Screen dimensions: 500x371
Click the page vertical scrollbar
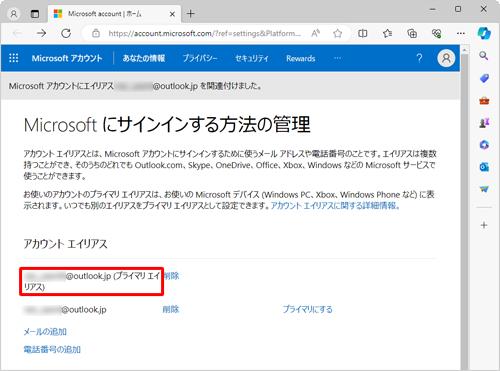click(464, 213)
